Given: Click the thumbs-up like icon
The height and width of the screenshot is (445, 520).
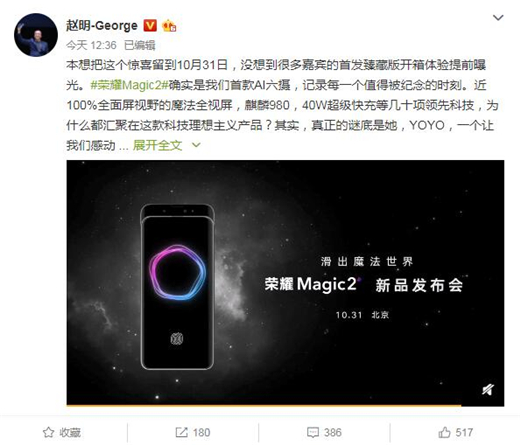Looking at the screenshot, I should pos(444,432).
